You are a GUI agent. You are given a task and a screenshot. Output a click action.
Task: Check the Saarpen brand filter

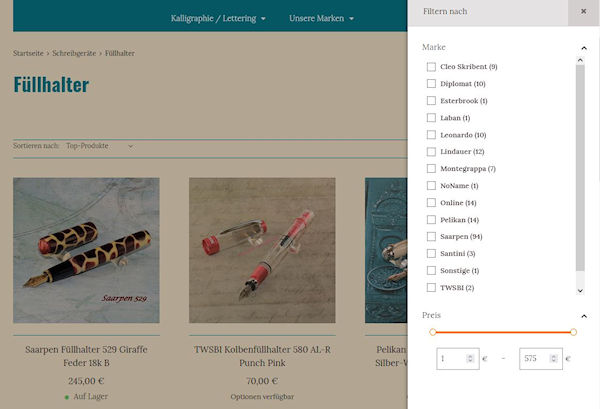pos(431,236)
